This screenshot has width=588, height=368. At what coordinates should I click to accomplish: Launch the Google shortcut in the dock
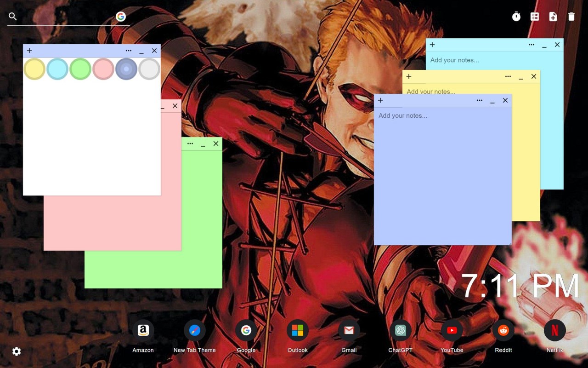[246, 330]
